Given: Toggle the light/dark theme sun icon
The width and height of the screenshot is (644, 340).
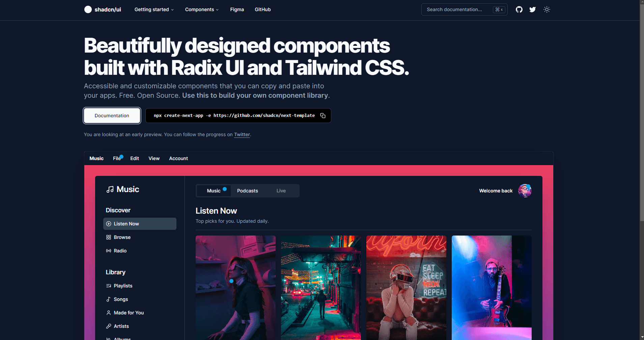Looking at the screenshot, I should pos(547,9).
